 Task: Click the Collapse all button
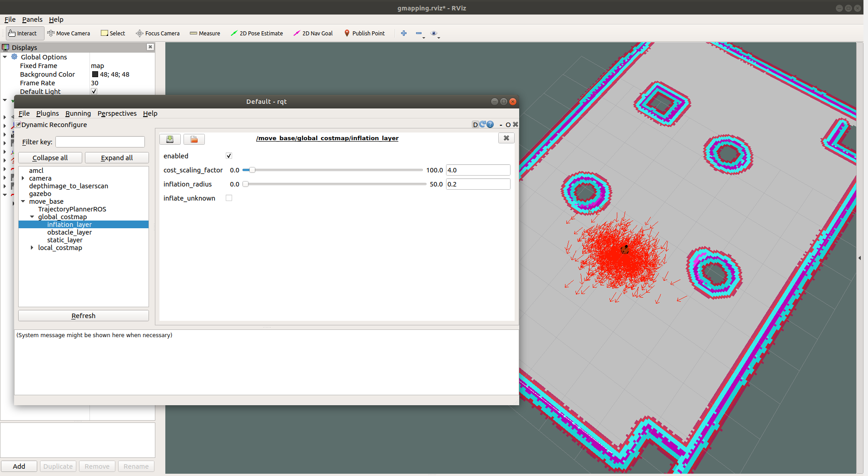point(50,157)
